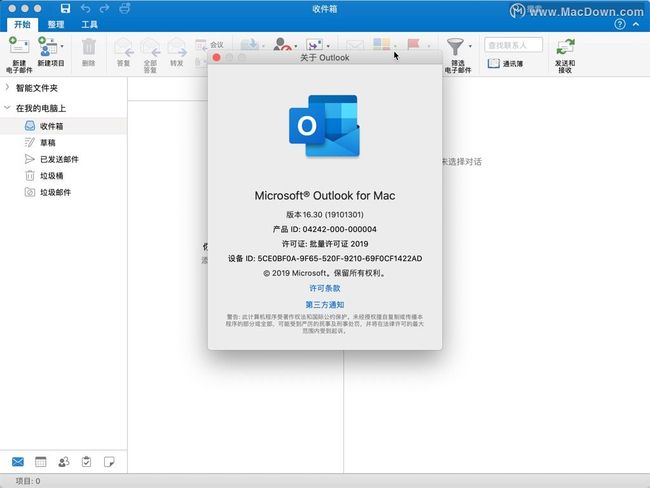Collapse the 在我的电脑上 folder group
The image size is (650, 488).
click(8, 107)
